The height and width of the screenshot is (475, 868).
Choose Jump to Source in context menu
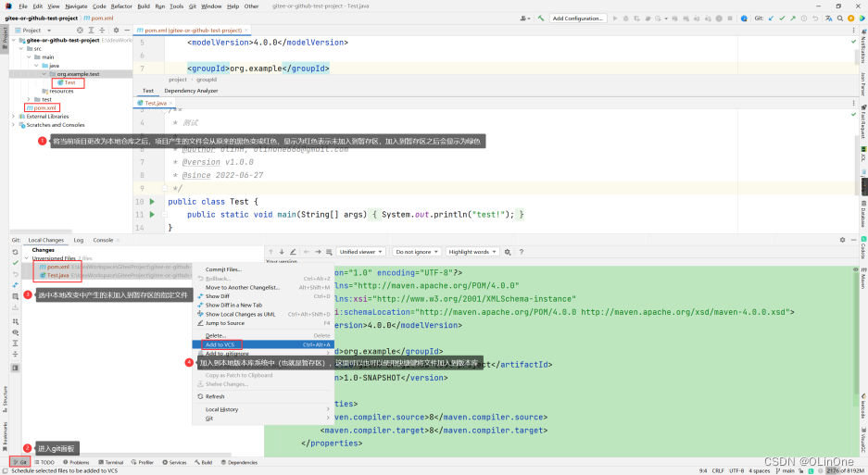pos(263,323)
